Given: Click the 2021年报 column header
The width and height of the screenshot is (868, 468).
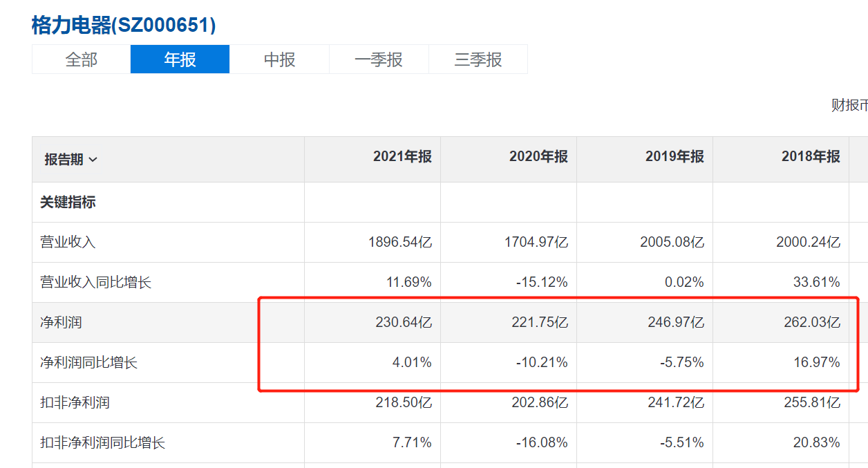Looking at the screenshot, I should tap(402, 157).
